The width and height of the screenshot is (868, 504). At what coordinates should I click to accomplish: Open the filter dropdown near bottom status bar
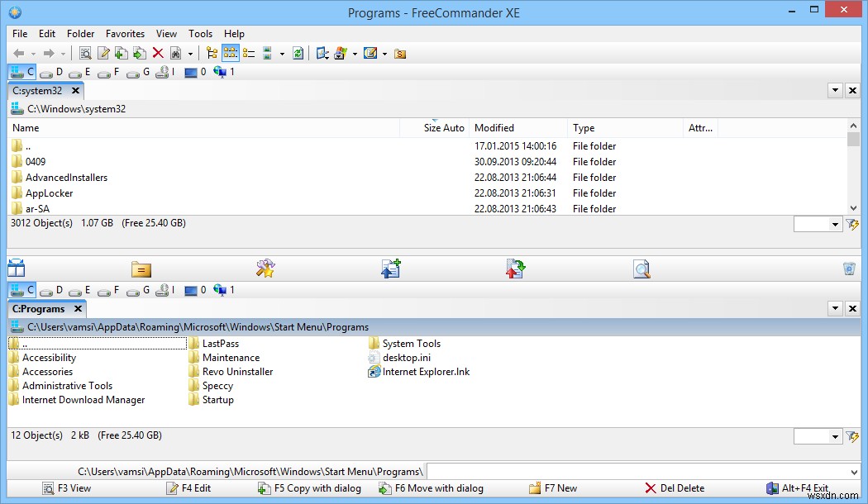pyautogui.click(x=833, y=435)
